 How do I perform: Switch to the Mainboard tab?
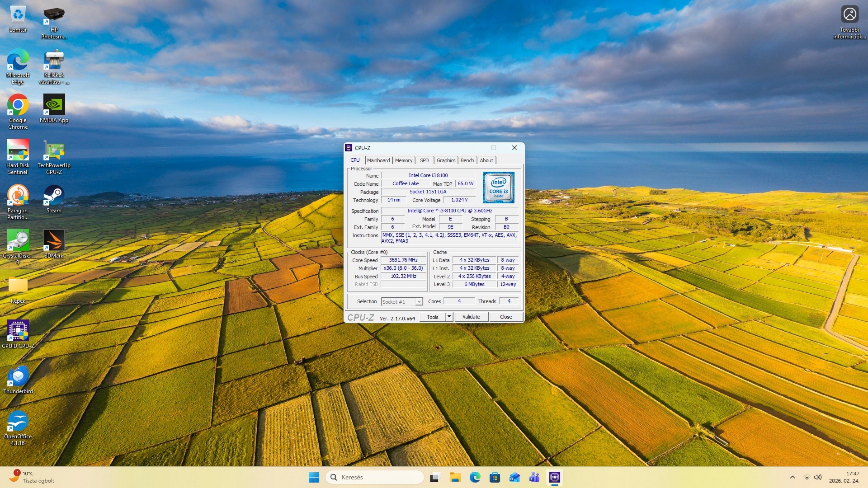click(x=378, y=160)
